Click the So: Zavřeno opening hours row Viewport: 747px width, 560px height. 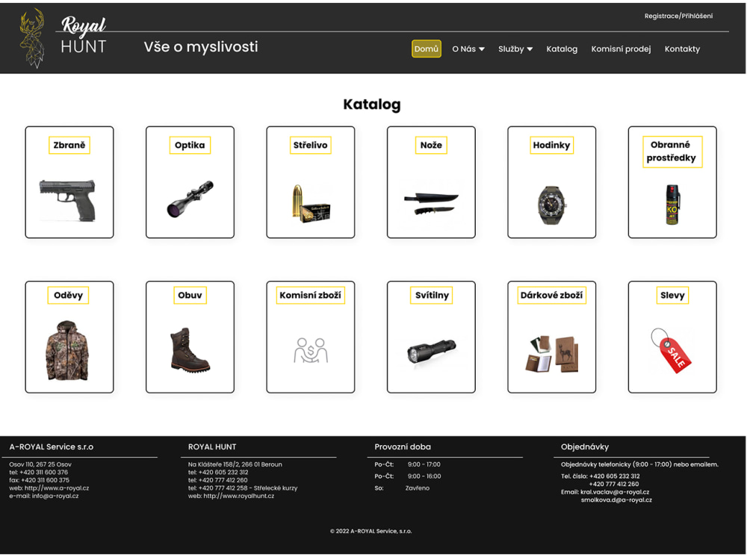(x=402, y=488)
